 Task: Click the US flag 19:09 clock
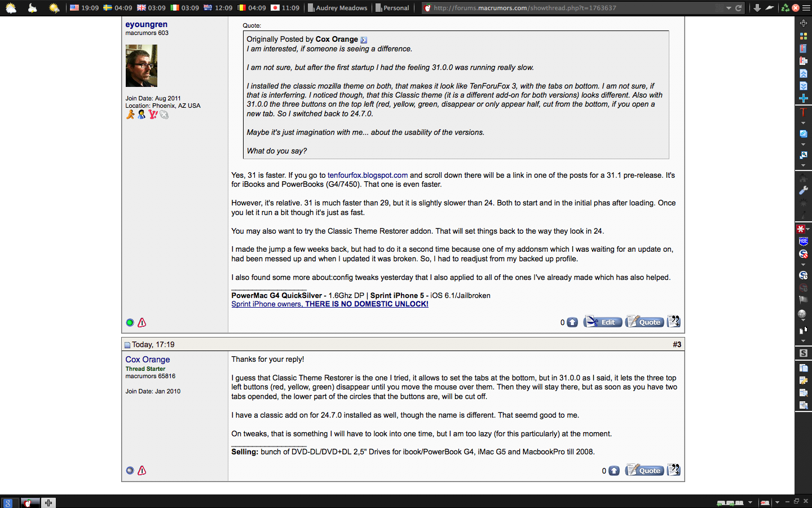[84, 8]
